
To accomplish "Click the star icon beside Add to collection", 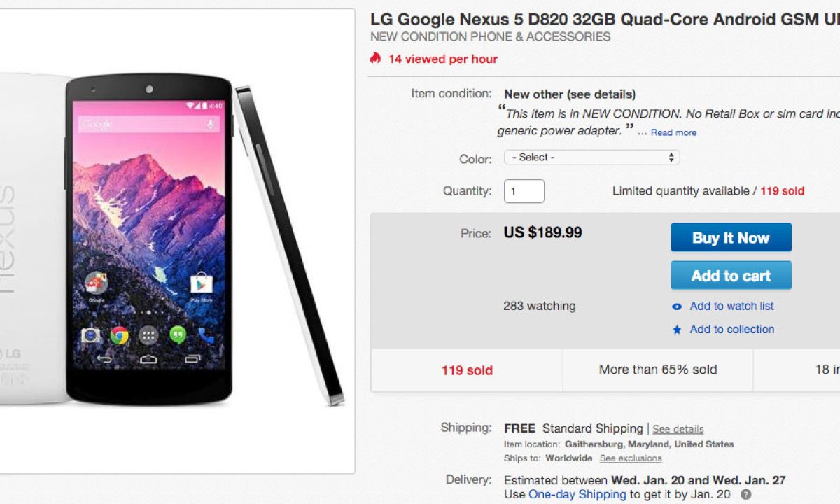I will 677,330.
